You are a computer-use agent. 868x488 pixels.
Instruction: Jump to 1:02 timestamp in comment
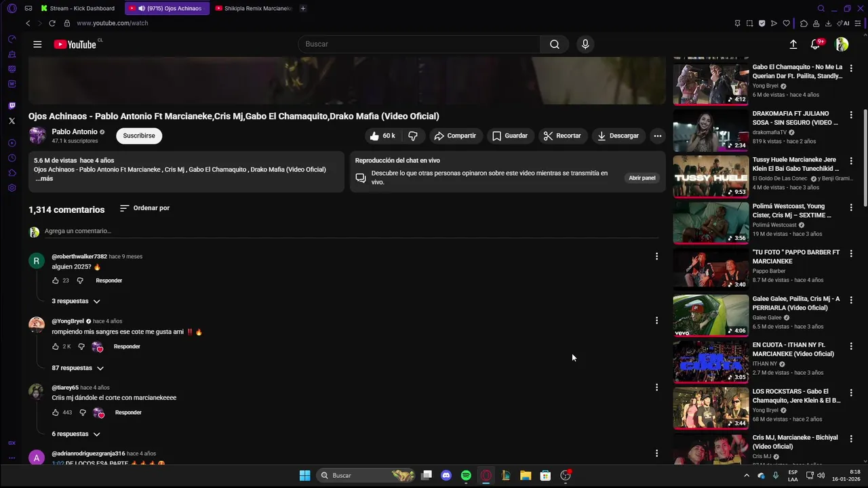pos(58,464)
